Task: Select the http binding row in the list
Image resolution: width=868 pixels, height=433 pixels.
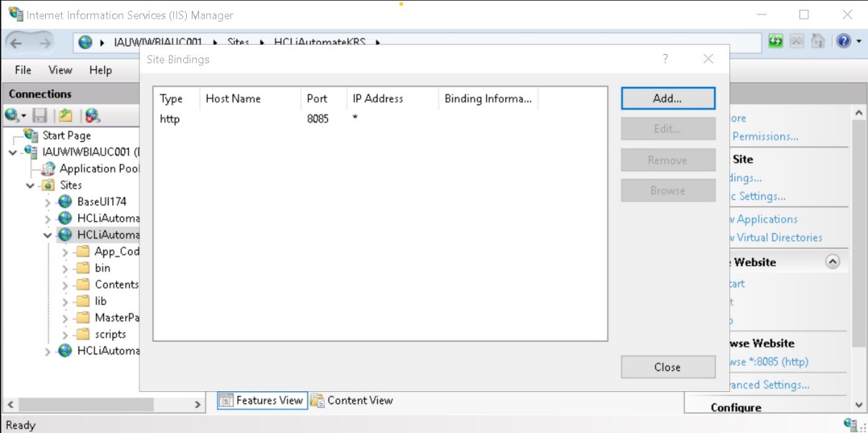Action: [380, 119]
